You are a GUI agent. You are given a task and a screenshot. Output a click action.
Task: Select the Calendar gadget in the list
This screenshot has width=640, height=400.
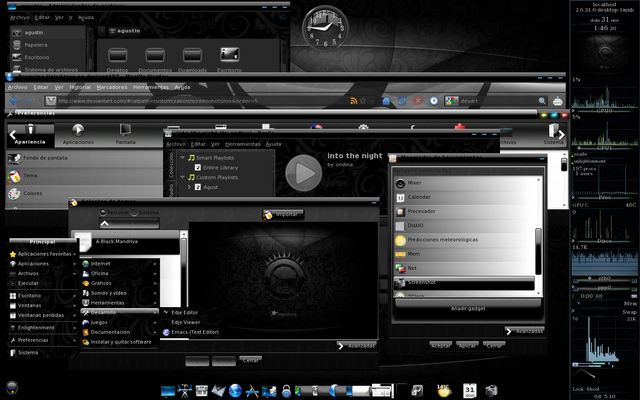pyautogui.click(x=464, y=197)
